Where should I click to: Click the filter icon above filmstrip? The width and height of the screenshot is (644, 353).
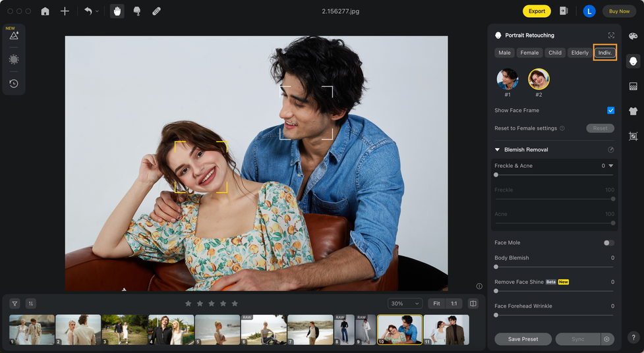[15, 304]
